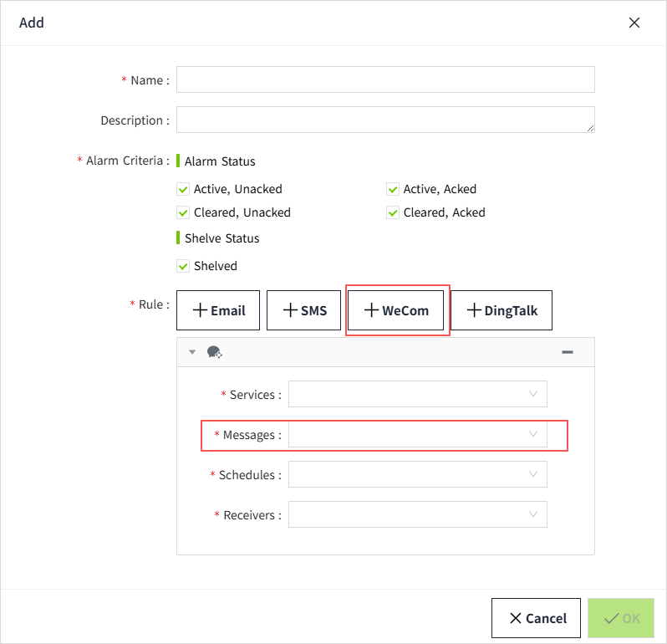Add a WeCom rule
Viewport: 667px width, 644px height.
(x=395, y=310)
